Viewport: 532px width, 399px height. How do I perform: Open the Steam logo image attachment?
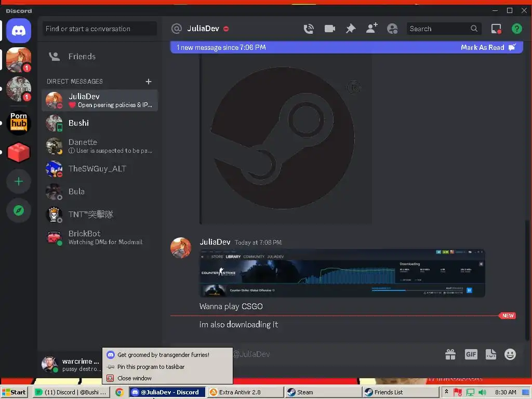click(x=286, y=138)
